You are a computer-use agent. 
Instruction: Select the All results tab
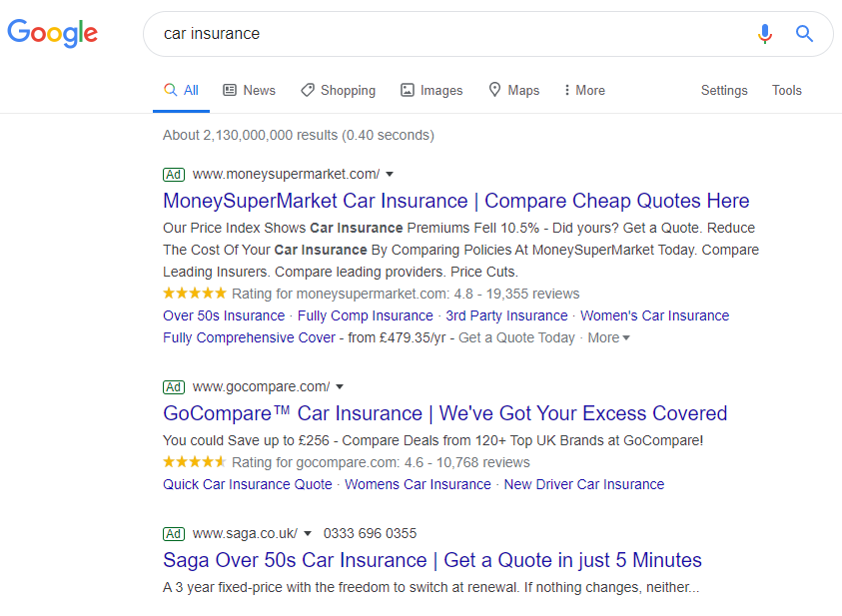(x=181, y=90)
